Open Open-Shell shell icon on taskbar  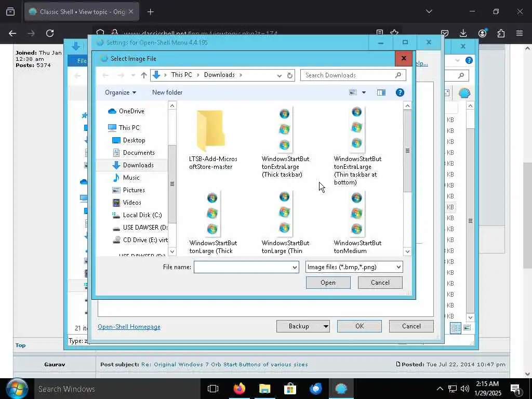341,389
